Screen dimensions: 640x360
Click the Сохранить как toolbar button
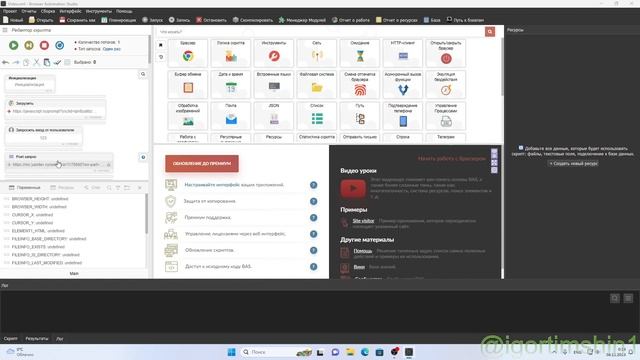pyautogui.click(x=78, y=20)
